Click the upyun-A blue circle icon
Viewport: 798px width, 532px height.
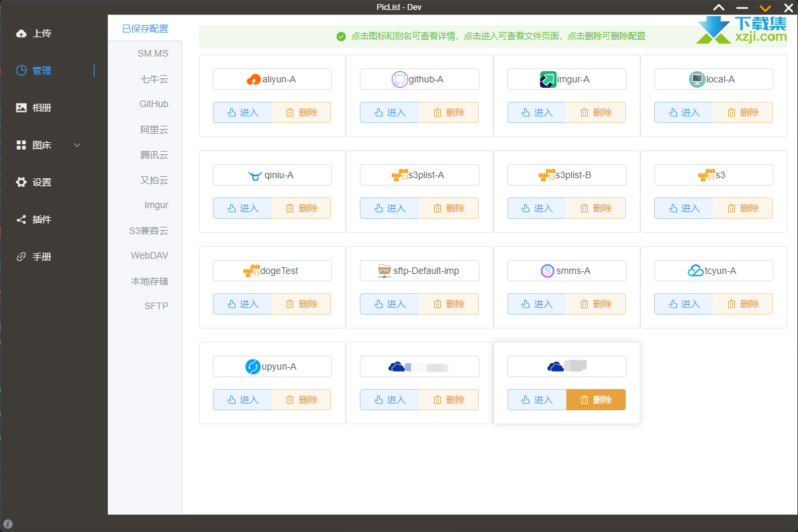point(253,366)
